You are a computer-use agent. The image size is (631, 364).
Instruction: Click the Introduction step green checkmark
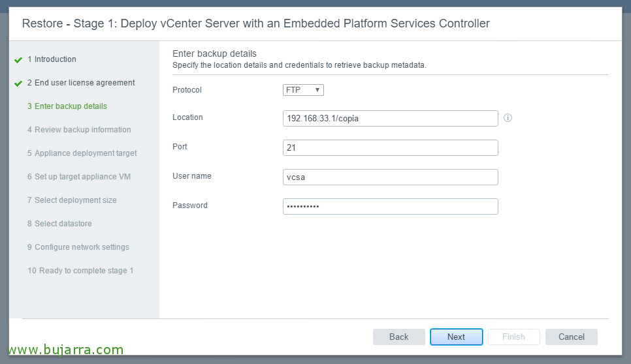(18, 60)
